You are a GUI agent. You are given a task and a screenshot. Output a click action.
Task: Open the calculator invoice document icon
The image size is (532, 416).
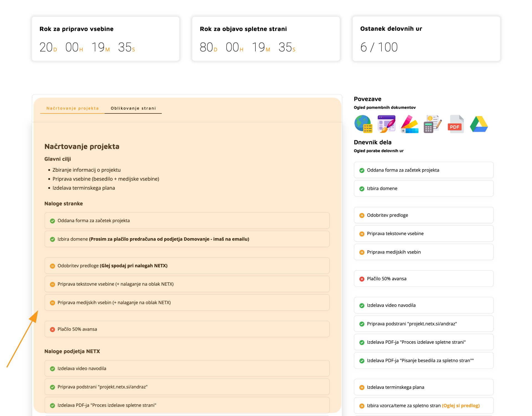coord(433,124)
